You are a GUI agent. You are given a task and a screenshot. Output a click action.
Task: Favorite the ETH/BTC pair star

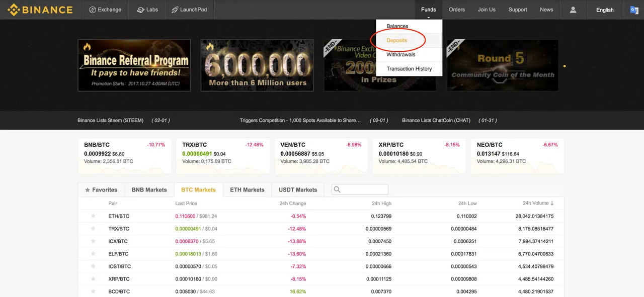93,216
